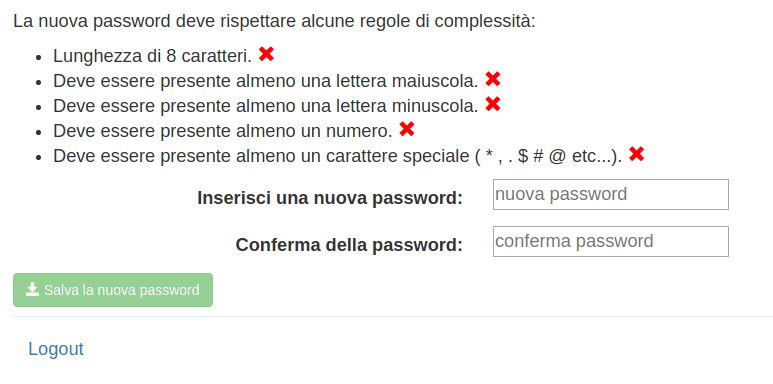Click red X beside 8-character length rule

click(266, 54)
